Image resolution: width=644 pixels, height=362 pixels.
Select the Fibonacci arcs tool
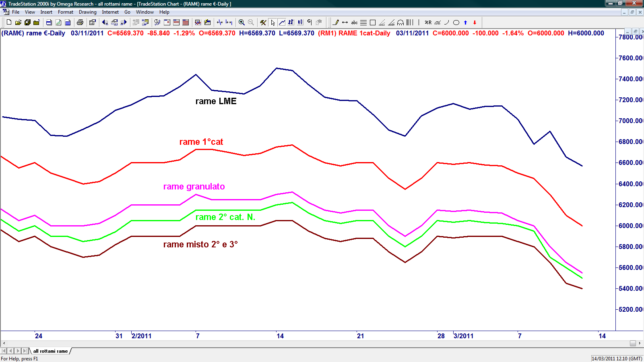tap(438, 23)
